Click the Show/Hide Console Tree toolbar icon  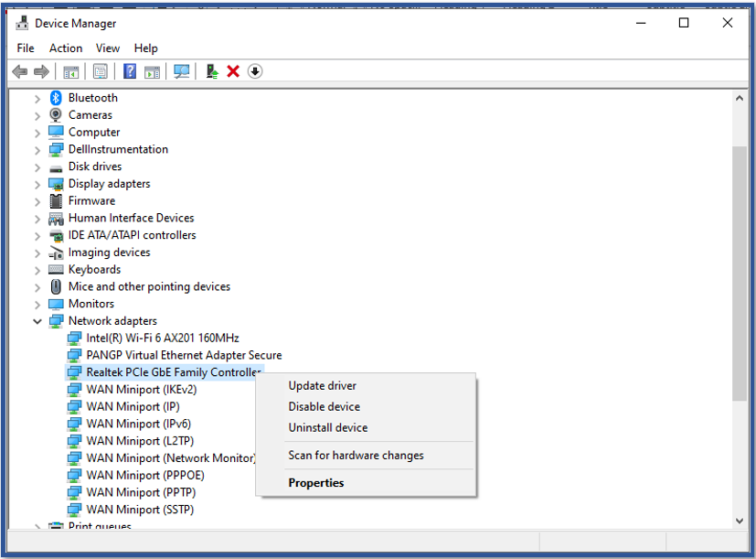coord(71,71)
